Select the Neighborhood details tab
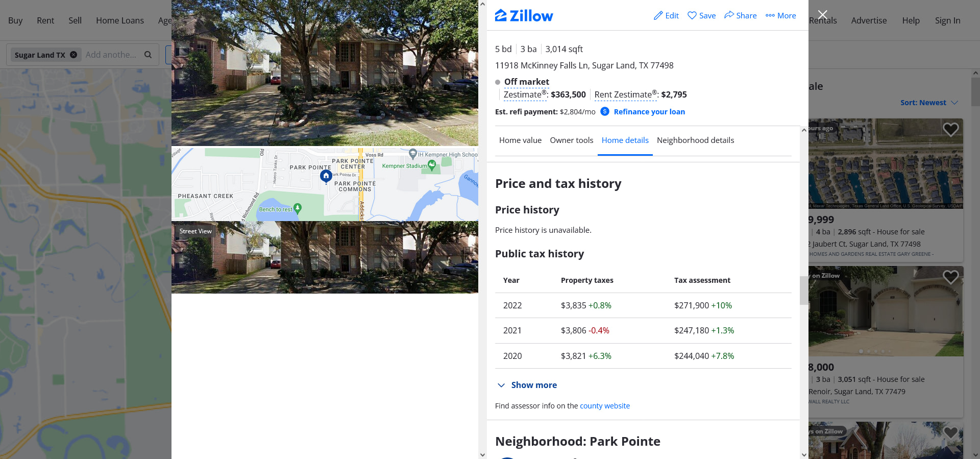 (x=695, y=140)
